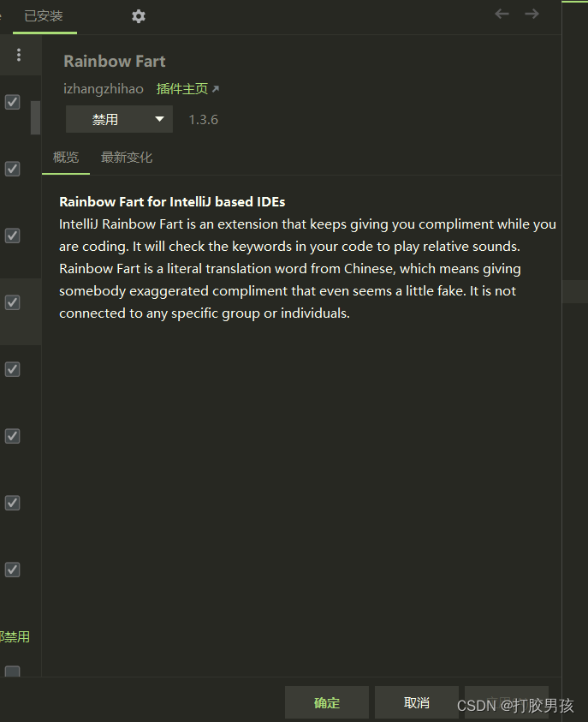
Task: Click the partially visible 禁用 all link
Action: [x=15, y=637]
